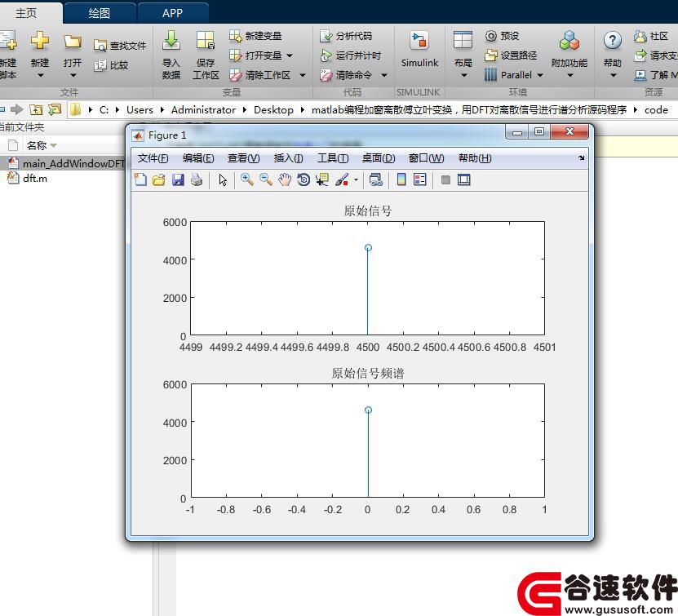Click 新建变量 in the toolstrip

click(255, 36)
